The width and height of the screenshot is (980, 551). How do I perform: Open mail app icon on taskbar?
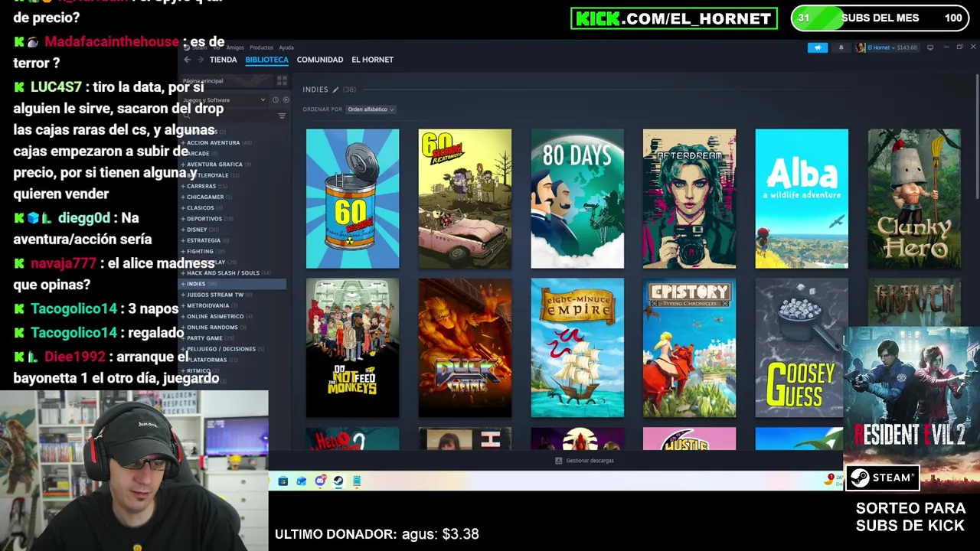coord(302,481)
